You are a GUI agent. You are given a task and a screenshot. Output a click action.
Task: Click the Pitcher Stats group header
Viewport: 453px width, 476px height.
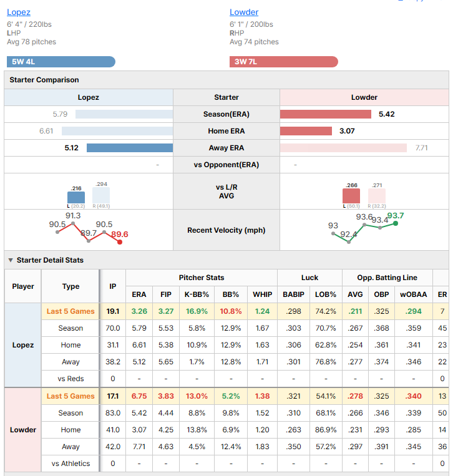point(202,278)
